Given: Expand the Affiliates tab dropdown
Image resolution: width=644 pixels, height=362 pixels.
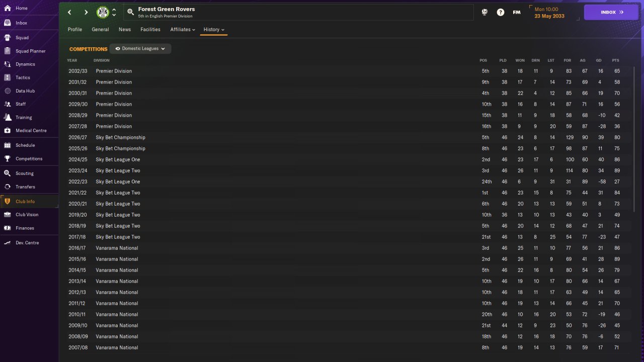Looking at the screenshot, I should [x=183, y=30].
